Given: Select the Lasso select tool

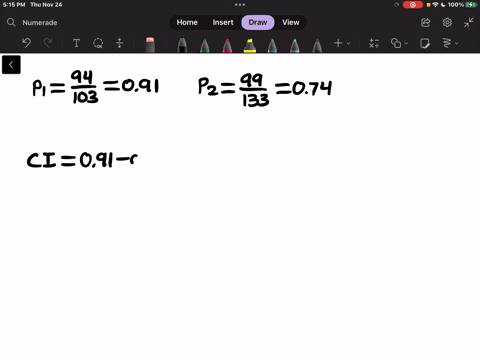Looking at the screenshot, I should coord(98,43).
